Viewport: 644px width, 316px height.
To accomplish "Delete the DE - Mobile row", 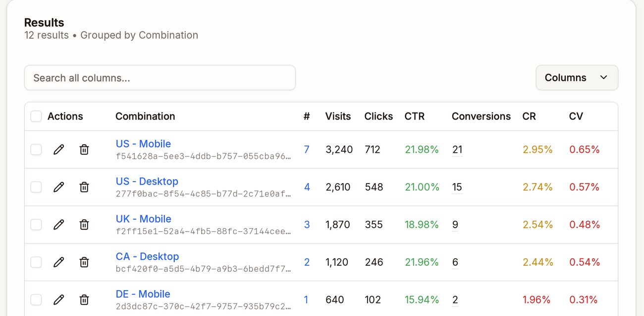I will tap(84, 300).
